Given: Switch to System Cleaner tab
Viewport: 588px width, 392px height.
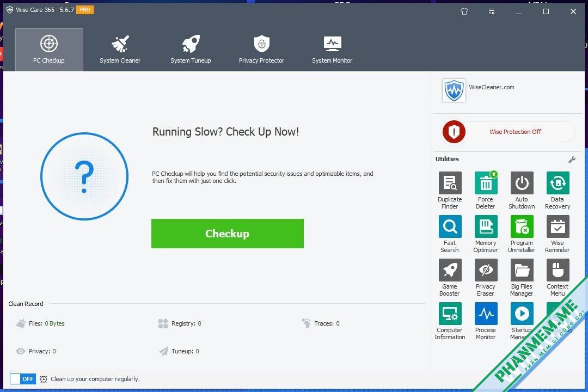Looking at the screenshot, I should coord(120,50).
